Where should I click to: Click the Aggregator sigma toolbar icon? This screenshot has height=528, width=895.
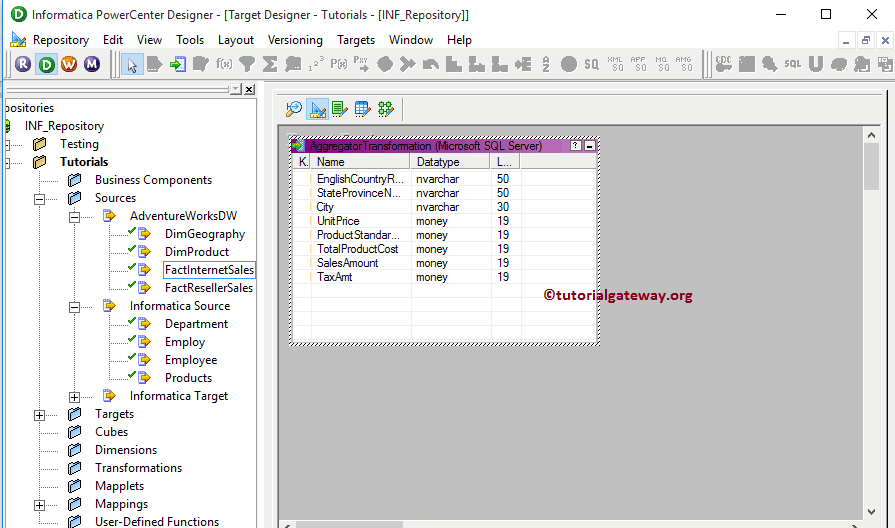click(x=270, y=64)
